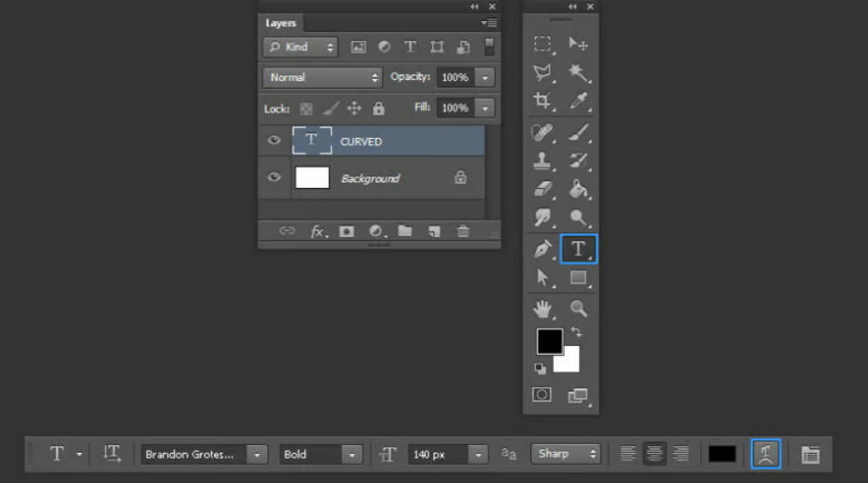Reset default foreground and background colors
The image size is (868, 483).
(539, 369)
